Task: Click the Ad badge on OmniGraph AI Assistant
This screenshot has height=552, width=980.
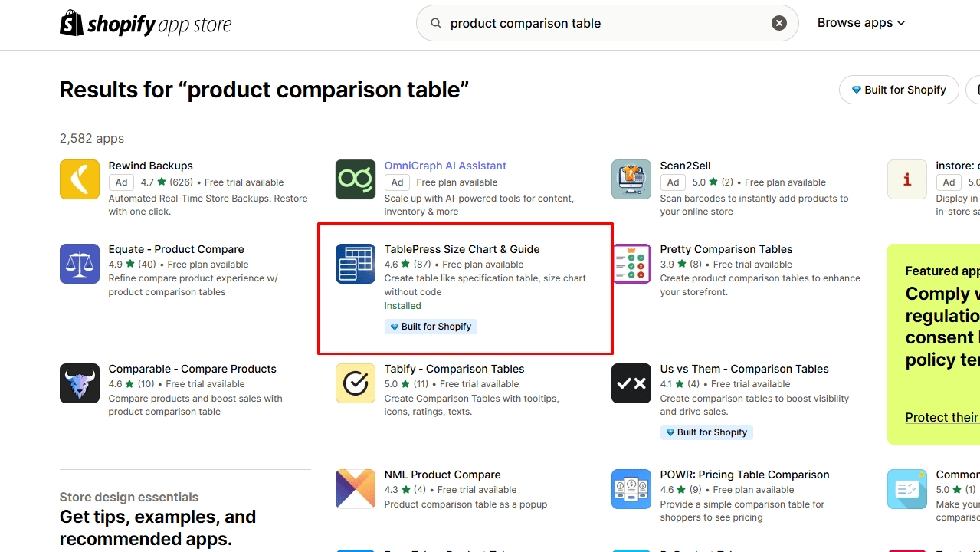Action: point(397,182)
